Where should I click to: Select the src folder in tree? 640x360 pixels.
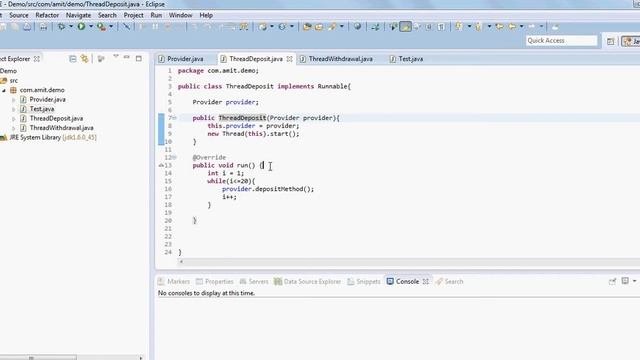point(14,80)
